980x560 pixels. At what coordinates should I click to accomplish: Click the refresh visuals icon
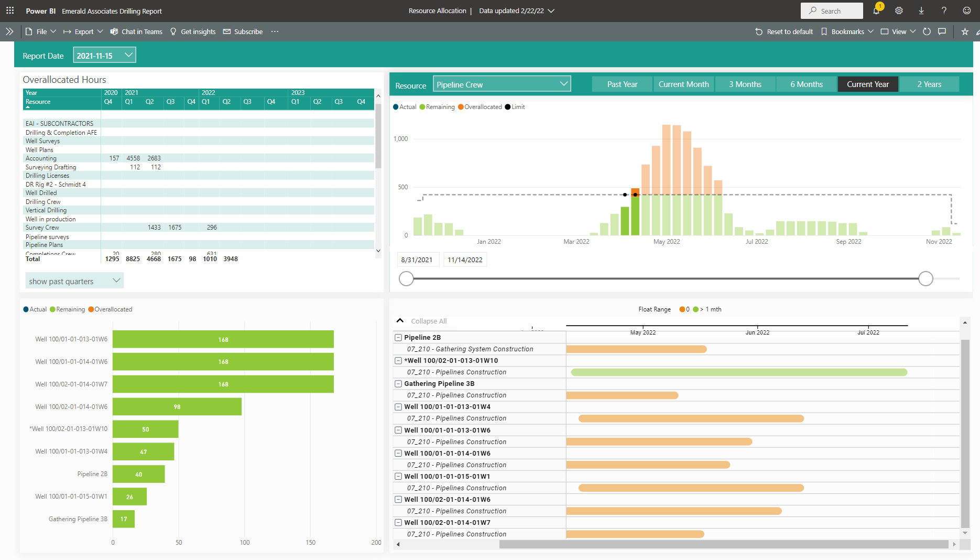coord(927,31)
